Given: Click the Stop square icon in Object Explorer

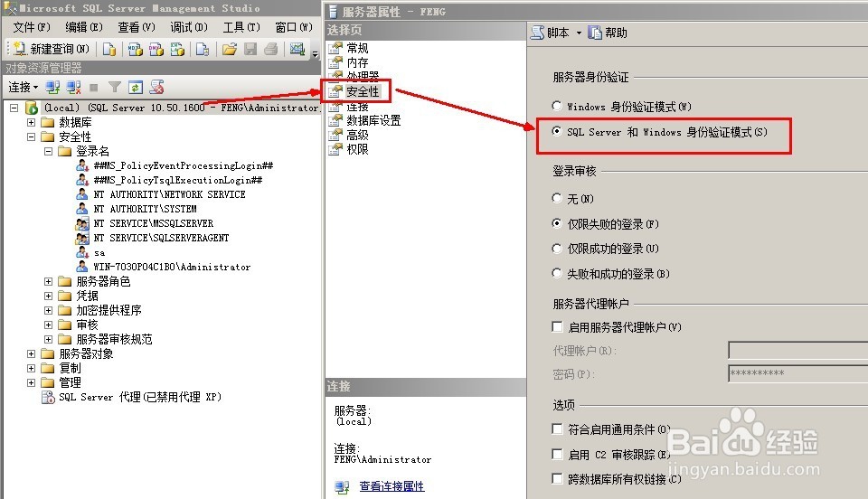Looking at the screenshot, I should tap(93, 88).
